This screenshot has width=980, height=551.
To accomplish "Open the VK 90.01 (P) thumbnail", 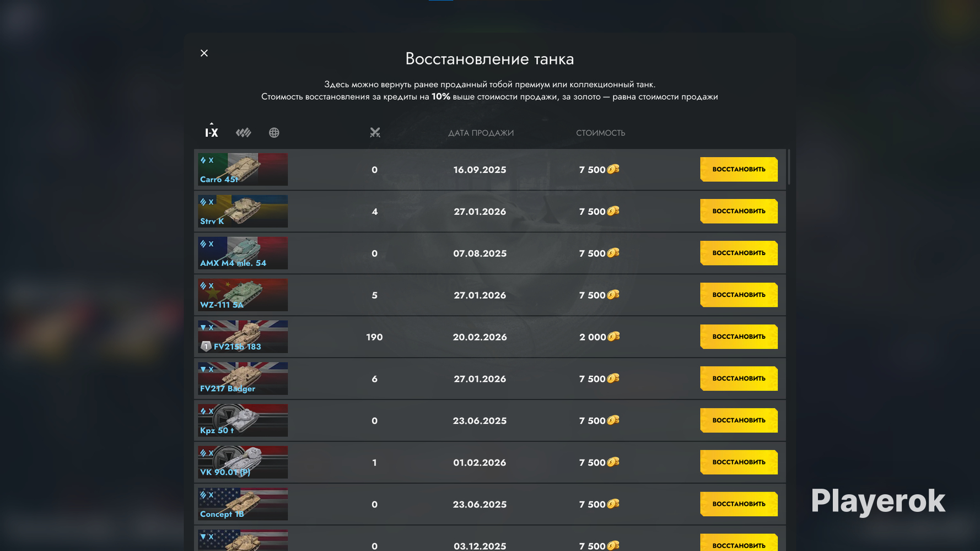I will (x=243, y=462).
